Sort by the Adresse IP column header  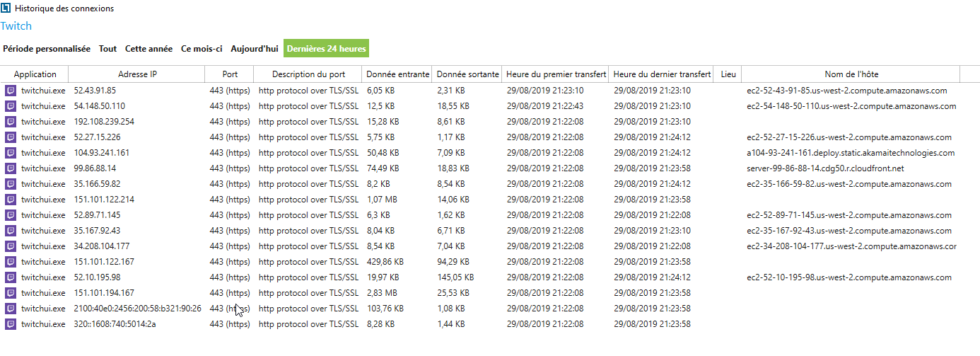pos(137,74)
